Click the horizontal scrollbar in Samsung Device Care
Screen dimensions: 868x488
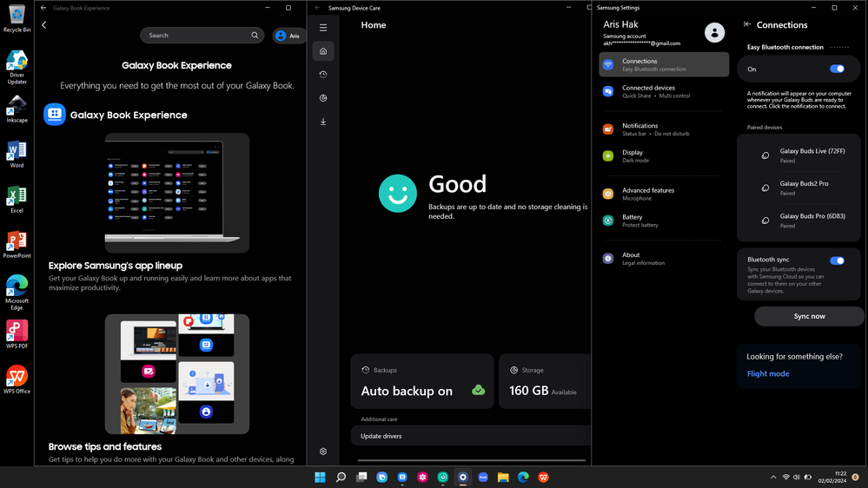471,460
